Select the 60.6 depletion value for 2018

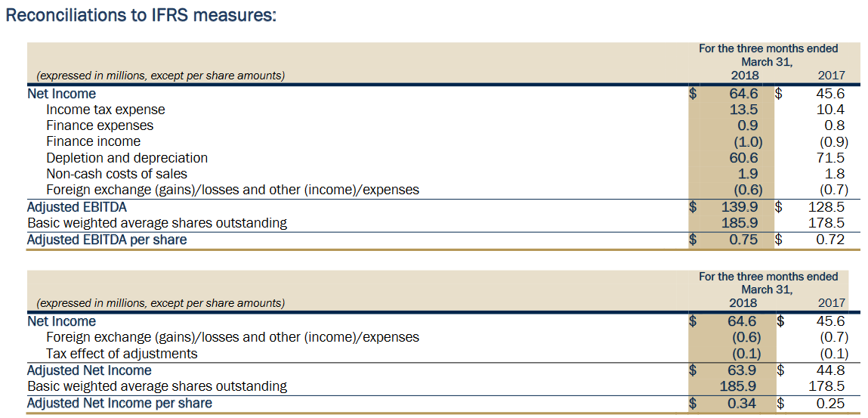pyautogui.click(x=743, y=158)
